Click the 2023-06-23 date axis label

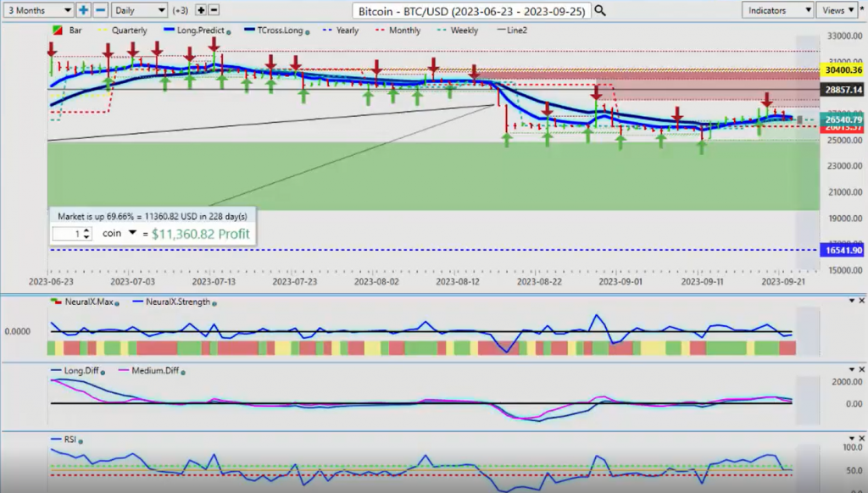pos(51,281)
